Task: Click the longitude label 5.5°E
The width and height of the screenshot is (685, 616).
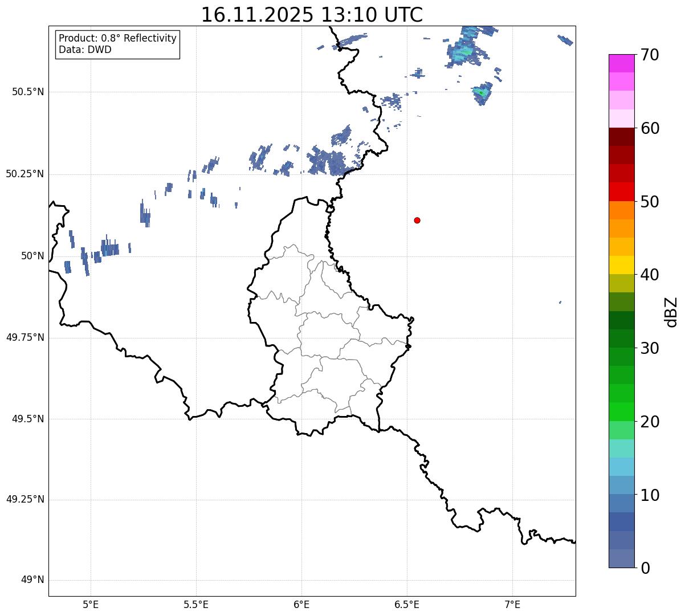Action: 196,605
